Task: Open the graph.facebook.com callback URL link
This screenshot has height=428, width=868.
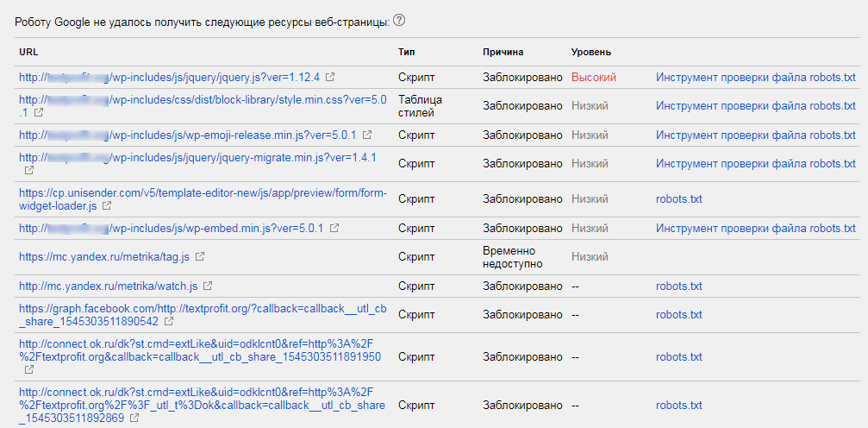Action: (x=203, y=315)
